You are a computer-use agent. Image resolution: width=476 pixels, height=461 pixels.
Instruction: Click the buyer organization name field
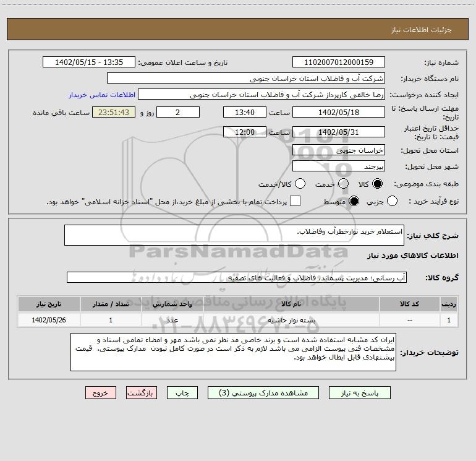pyautogui.click(x=246, y=78)
